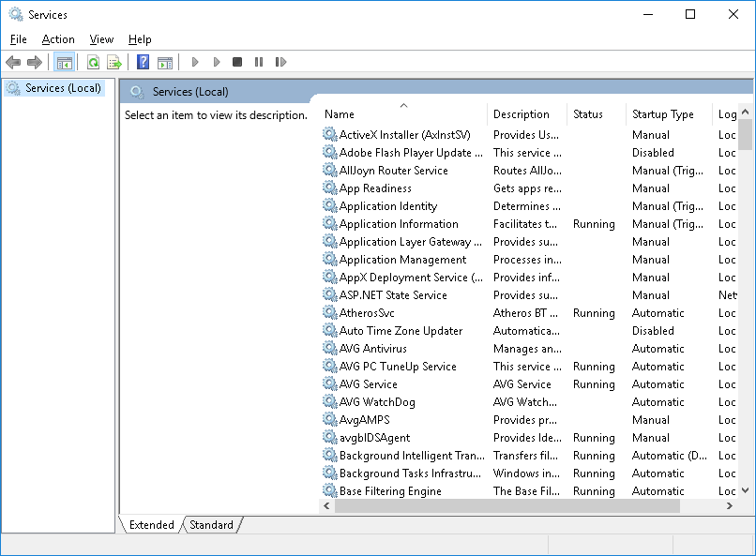Select the Background Intelligent Transfer service row

403,455
